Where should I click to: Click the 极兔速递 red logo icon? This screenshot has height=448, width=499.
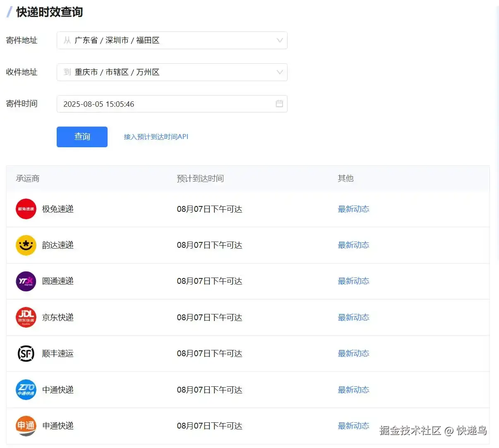(x=26, y=209)
